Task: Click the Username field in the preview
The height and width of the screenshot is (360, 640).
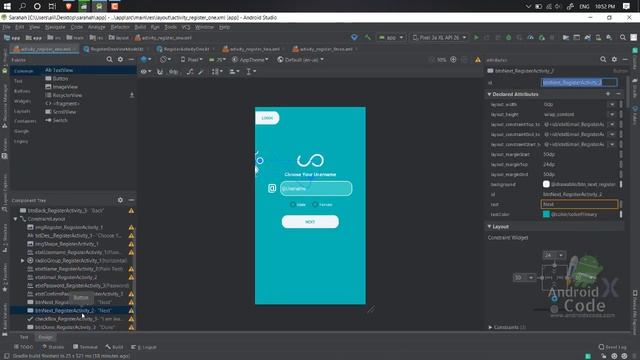Action: (x=316, y=189)
